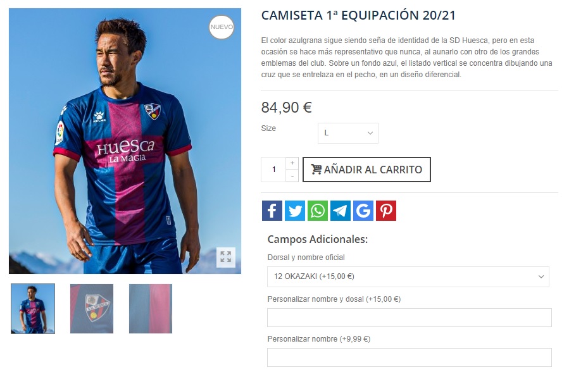The width and height of the screenshot is (588, 372).
Task: Open Dorsal y nombre oficial dropdown
Action: pos(408,276)
